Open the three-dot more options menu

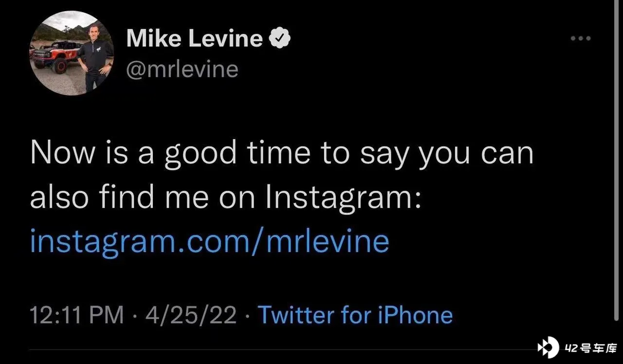[581, 38]
